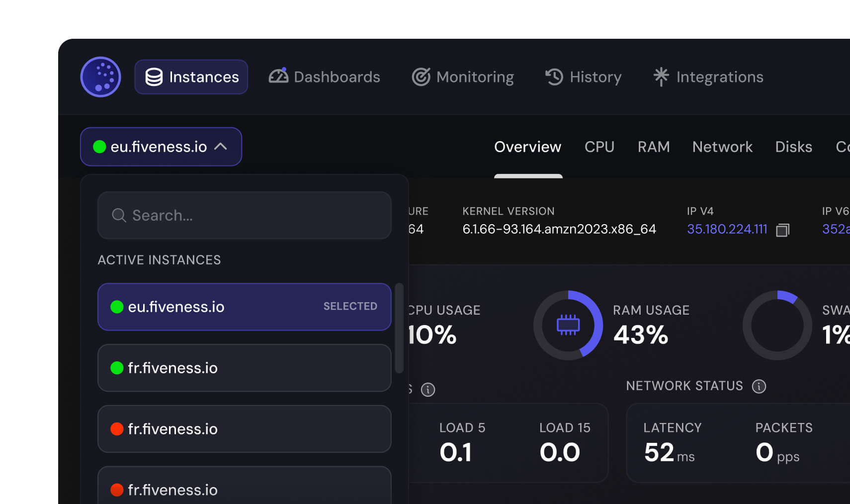
Task: Click the 52 ms latency value
Action: coord(670,452)
